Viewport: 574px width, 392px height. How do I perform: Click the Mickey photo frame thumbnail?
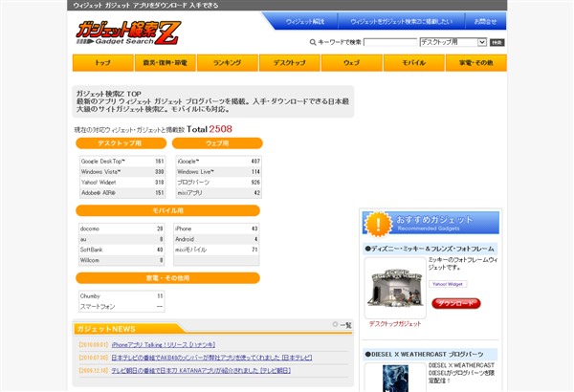[395, 288]
